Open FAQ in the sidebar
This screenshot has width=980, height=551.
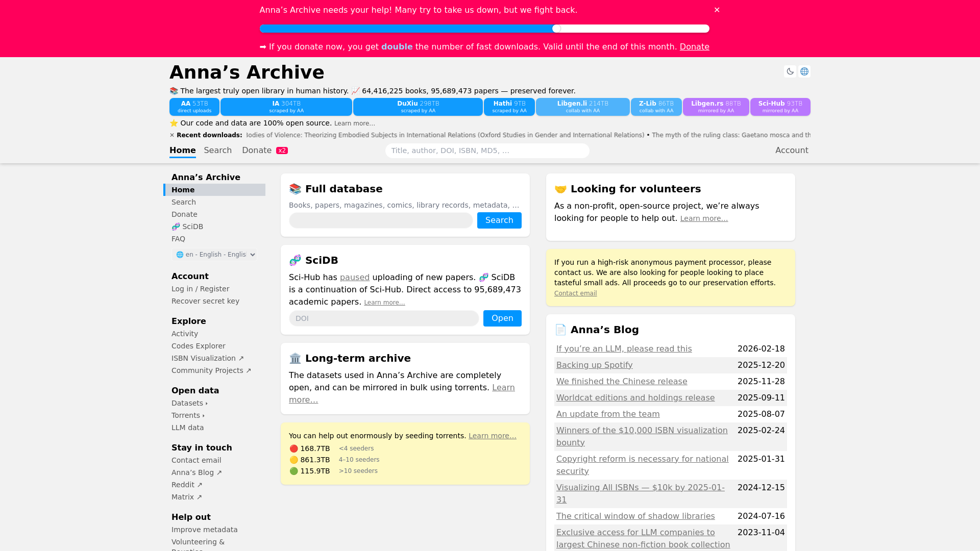[x=178, y=239]
